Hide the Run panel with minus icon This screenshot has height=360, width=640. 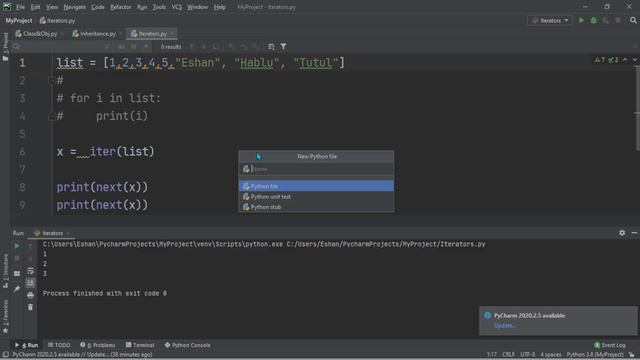point(634,233)
